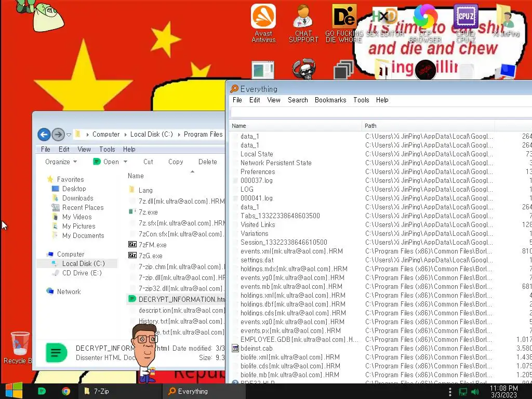This screenshot has height=399, width=532.
Task: Open the 'De' desktop icon in the top row
Action: 344,23
